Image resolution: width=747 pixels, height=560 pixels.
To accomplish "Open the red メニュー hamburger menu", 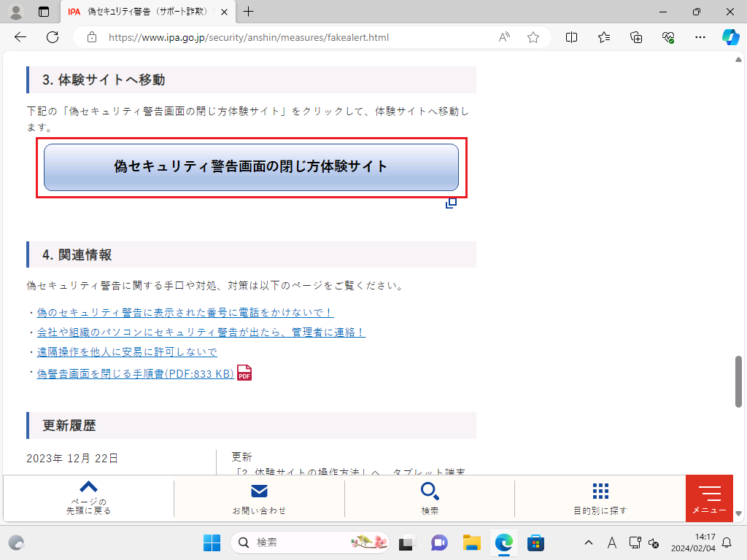I will tap(709, 498).
